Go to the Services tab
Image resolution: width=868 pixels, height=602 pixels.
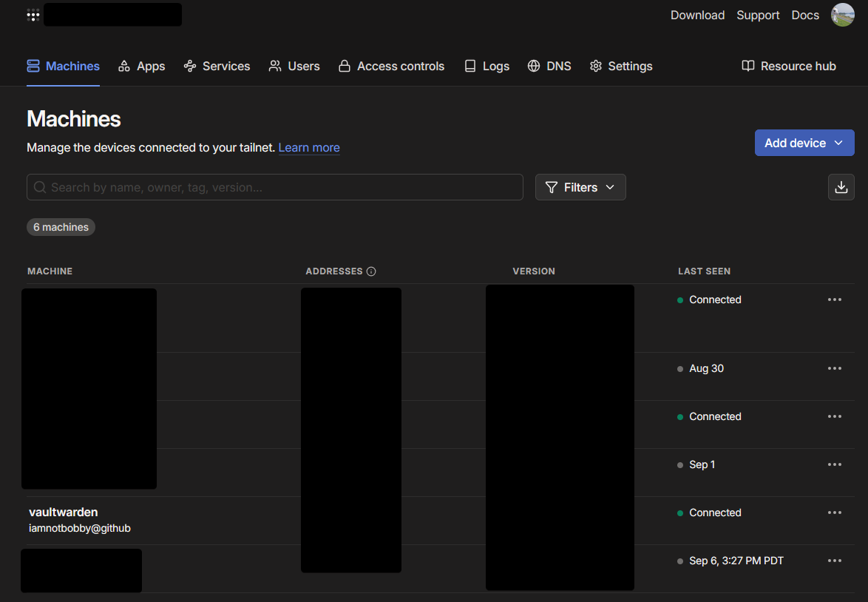(x=217, y=66)
